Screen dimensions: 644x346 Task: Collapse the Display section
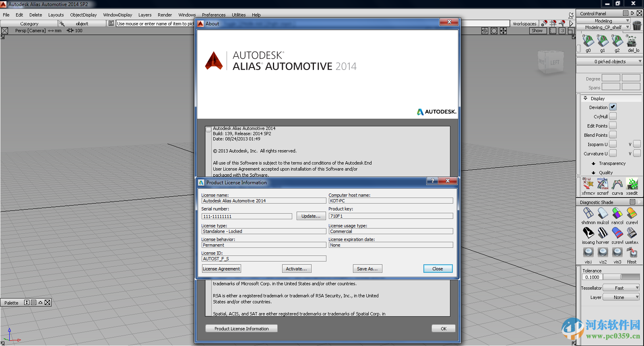(x=585, y=98)
